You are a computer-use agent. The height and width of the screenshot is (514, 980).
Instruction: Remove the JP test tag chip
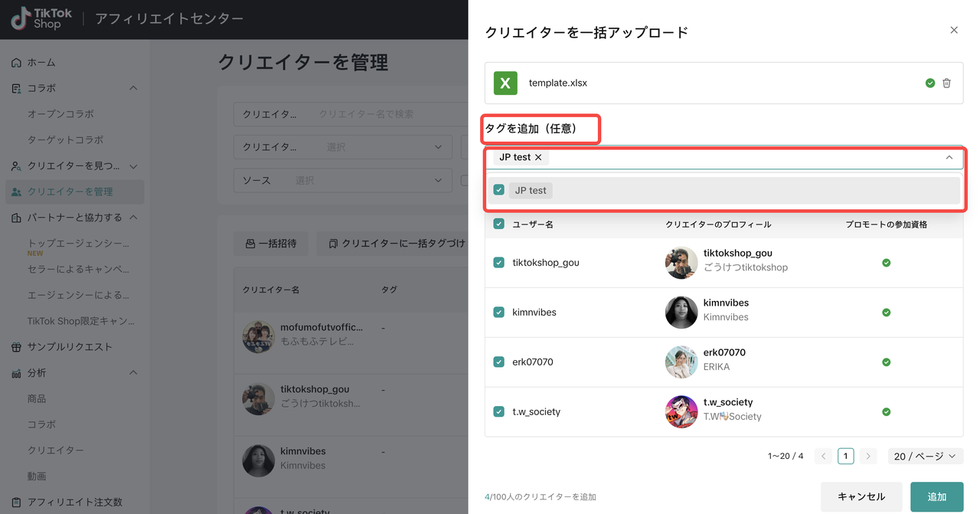[538, 157]
